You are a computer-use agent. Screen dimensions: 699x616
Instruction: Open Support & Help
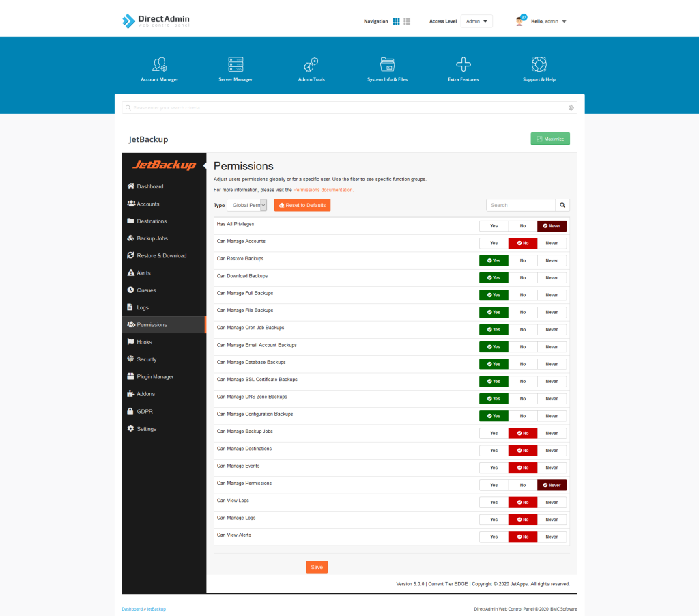pos(539,68)
